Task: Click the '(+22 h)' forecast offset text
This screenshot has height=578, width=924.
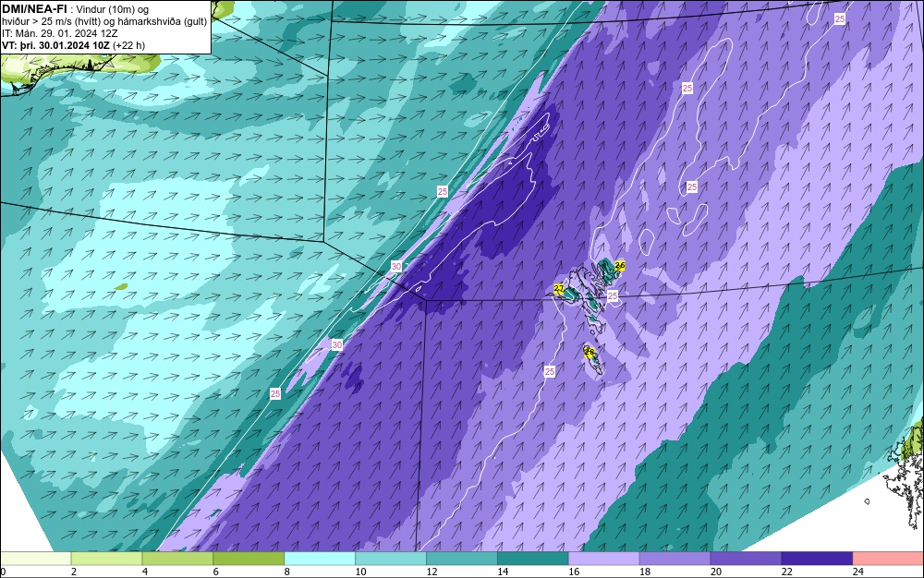Action: (x=129, y=45)
